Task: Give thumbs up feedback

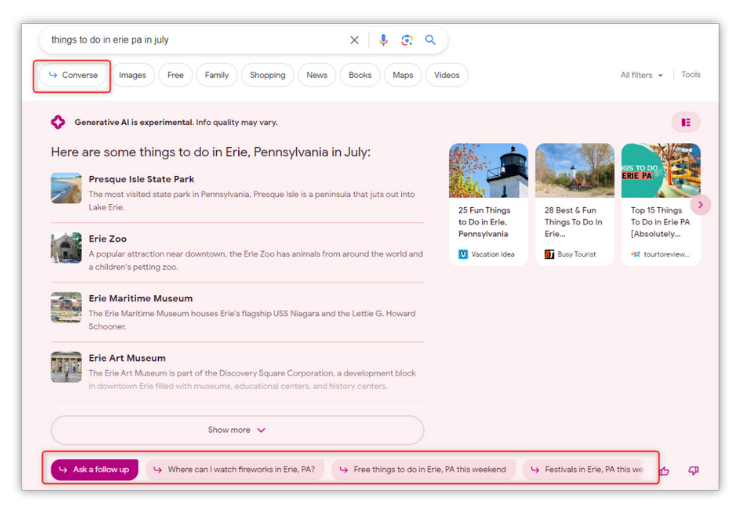Action: pyautogui.click(x=664, y=470)
